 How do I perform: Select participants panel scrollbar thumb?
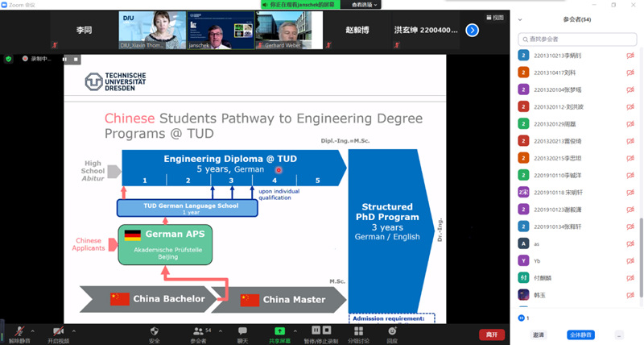click(x=641, y=257)
